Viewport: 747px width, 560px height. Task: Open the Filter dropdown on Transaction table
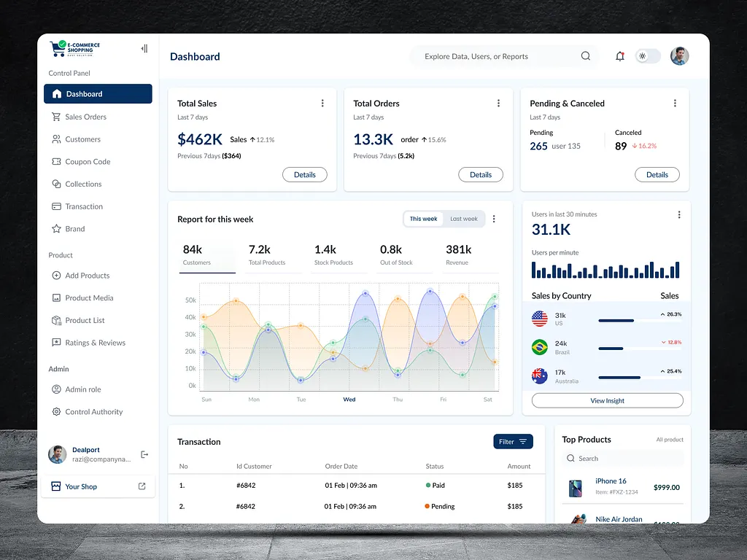[x=513, y=441]
